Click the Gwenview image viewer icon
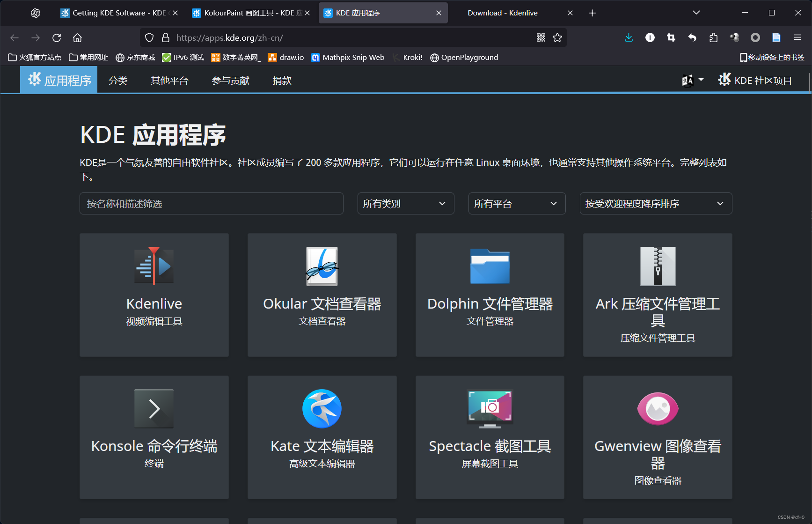 657,408
